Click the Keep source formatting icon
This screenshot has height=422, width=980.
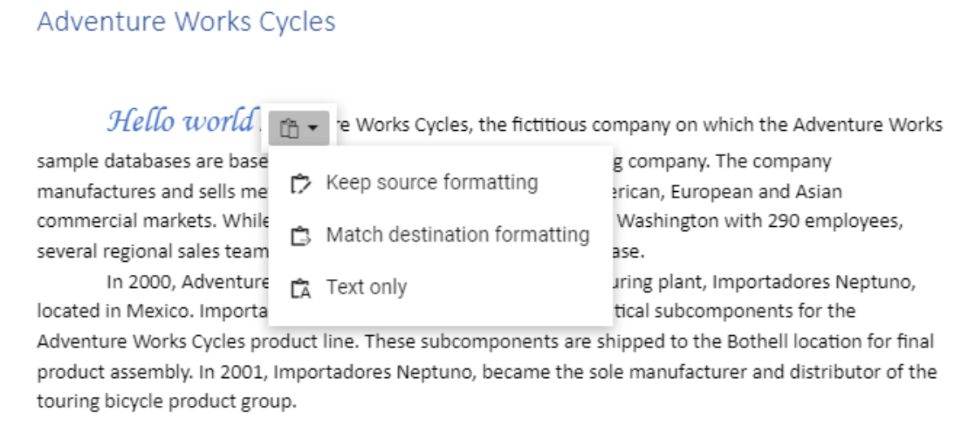(x=300, y=184)
